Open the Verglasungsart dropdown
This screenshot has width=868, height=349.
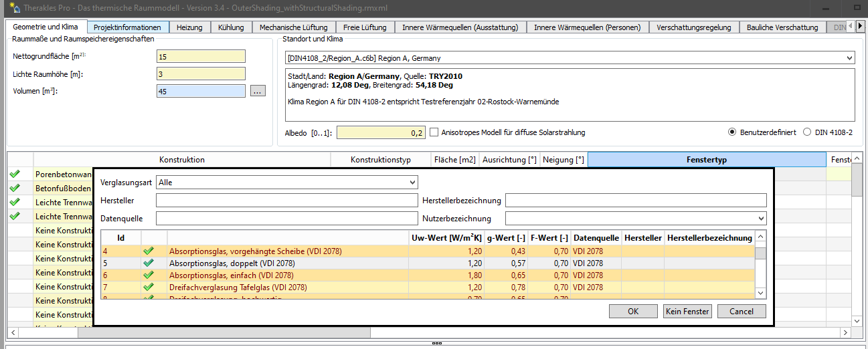(411, 182)
